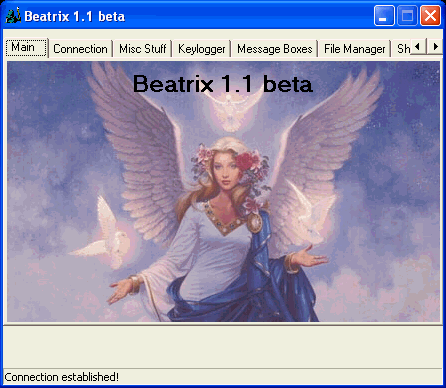
Task: Go to the Keylogger tab
Action: click(x=201, y=49)
